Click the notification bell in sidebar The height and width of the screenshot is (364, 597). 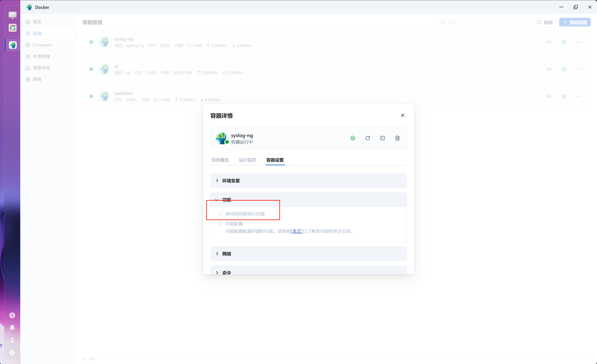pos(12,327)
